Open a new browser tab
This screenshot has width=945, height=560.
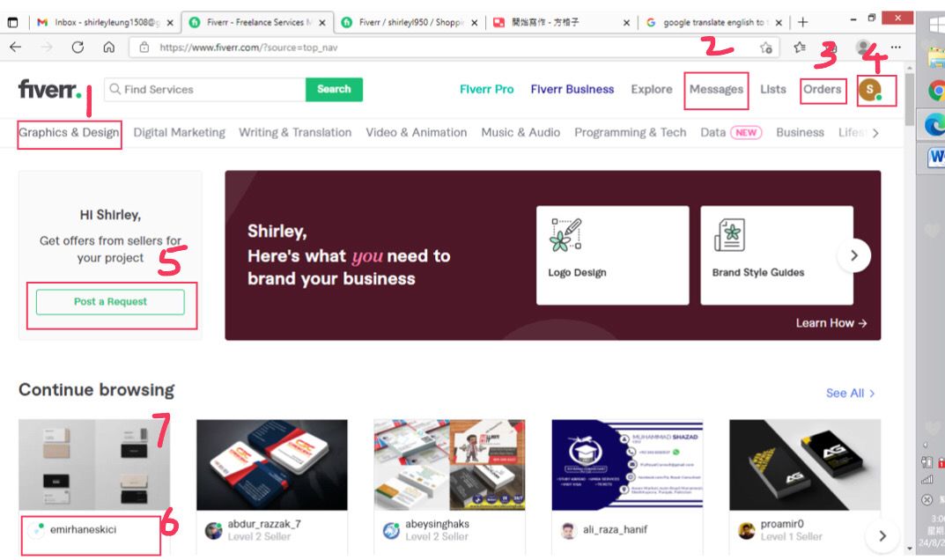coord(803,22)
